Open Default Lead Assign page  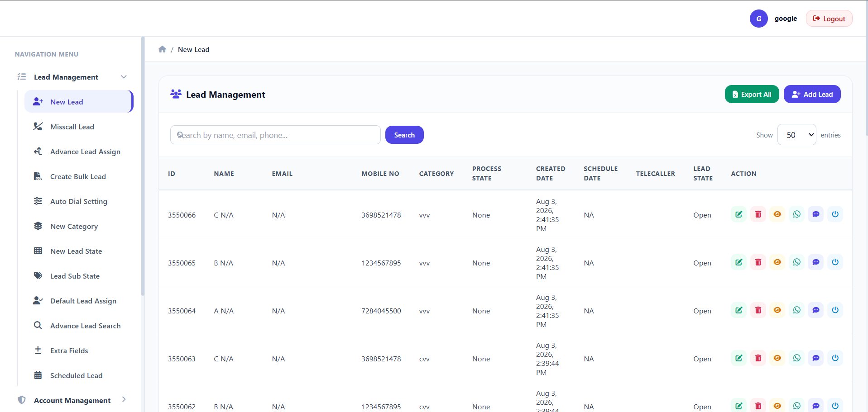79,301
